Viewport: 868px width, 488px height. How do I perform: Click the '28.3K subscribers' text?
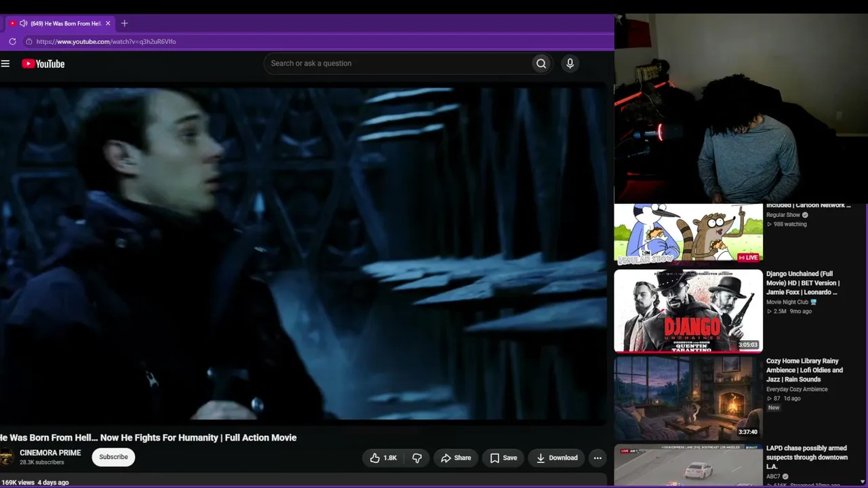coord(42,463)
